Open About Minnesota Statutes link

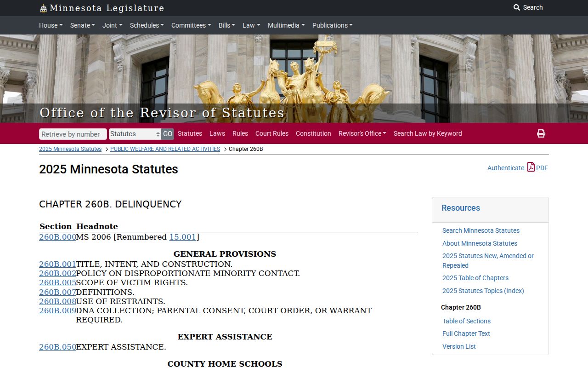pos(480,243)
